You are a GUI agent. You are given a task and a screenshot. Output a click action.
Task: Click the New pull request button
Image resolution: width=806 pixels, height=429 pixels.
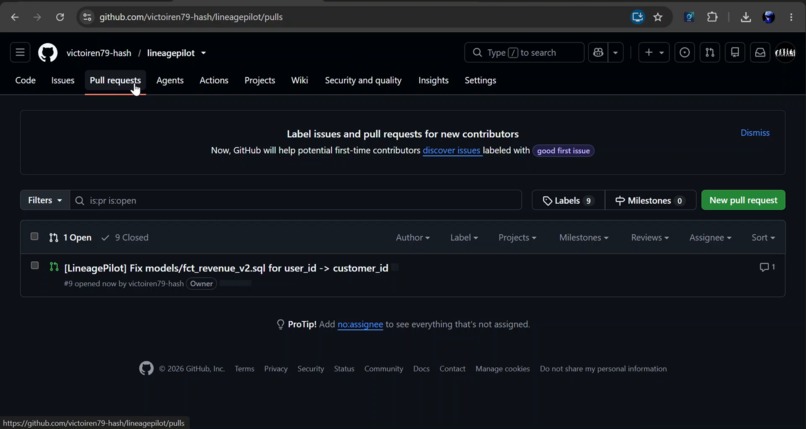pyautogui.click(x=743, y=200)
